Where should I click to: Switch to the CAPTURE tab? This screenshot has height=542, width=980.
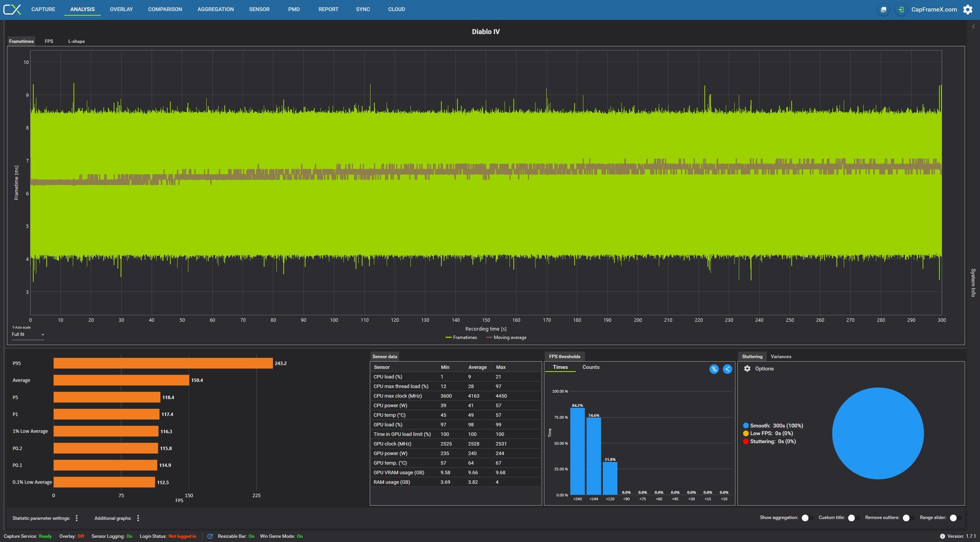coord(43,9)
